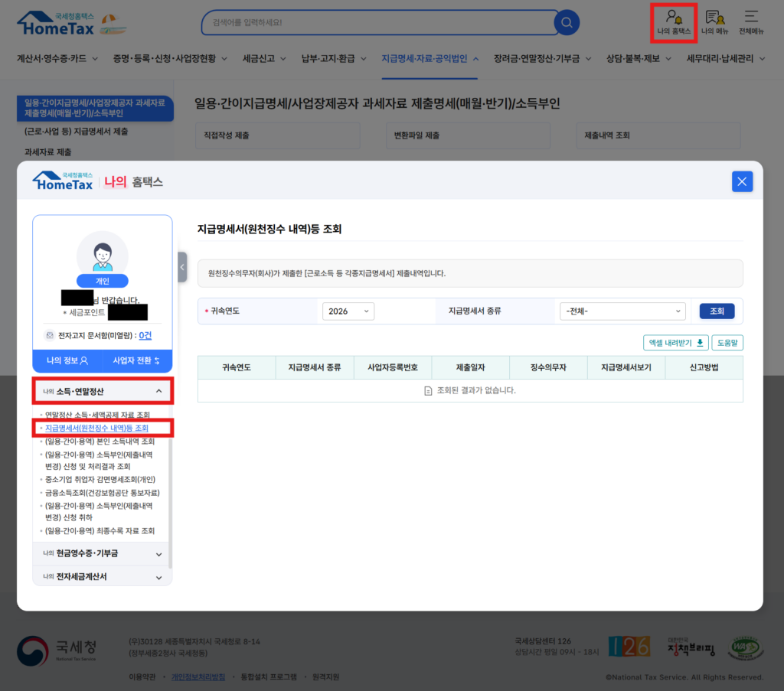Open 상담·불복·제보 menu

pyautogui.click(x=639, y=58)
